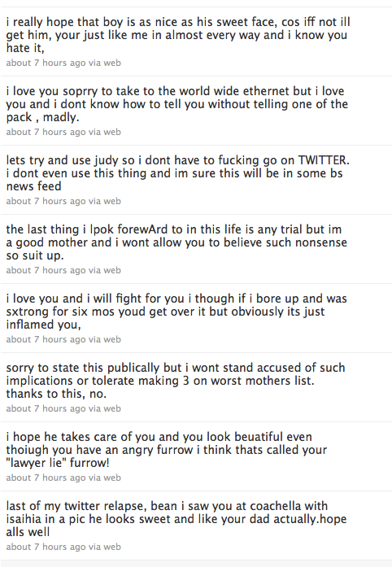Select the tweet mentioning world wide ethernet
The image size is (392, 567).
tap(196, 111)
